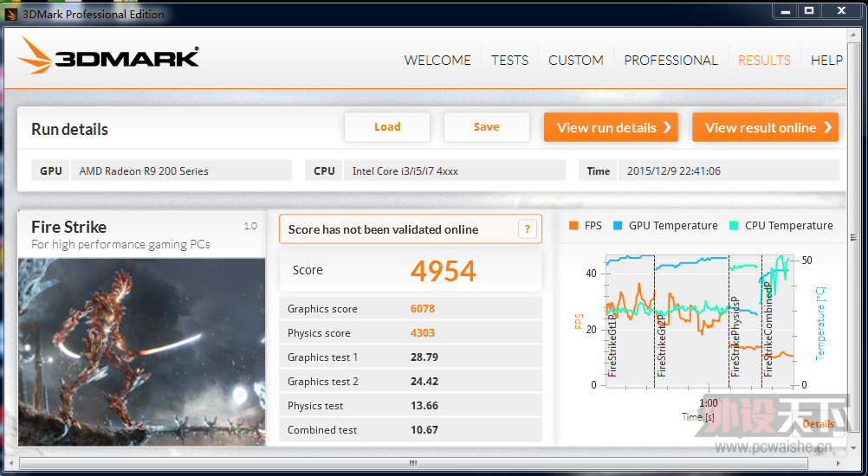Click the GPU name AMD Radeon R9 200 Series
This screenshot has width=868, height=476.
click(144, 171)
